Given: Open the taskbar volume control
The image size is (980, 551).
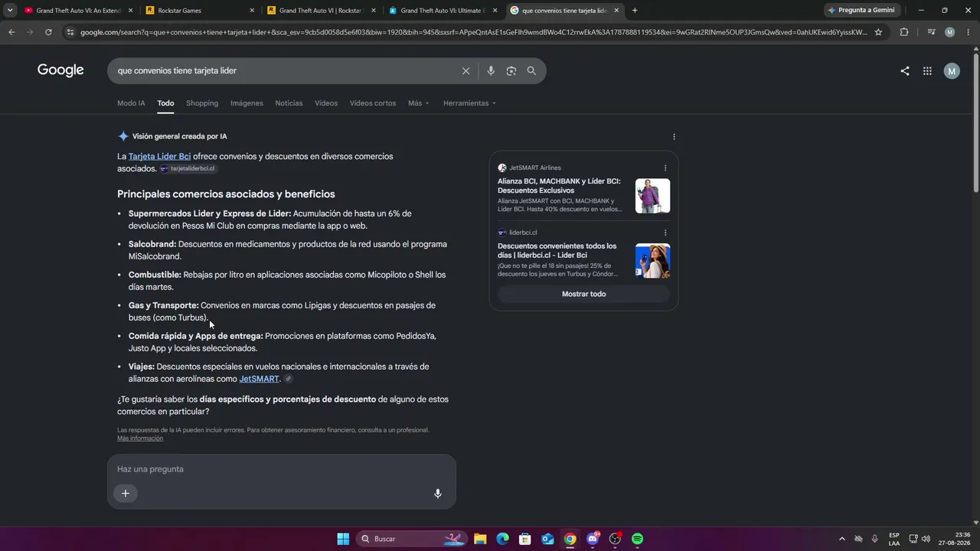Looking at the screenshot, I should [x=926, y=539].
